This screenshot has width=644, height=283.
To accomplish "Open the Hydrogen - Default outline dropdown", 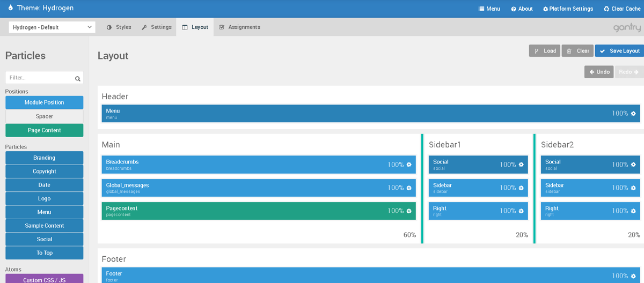I will 52,27.
